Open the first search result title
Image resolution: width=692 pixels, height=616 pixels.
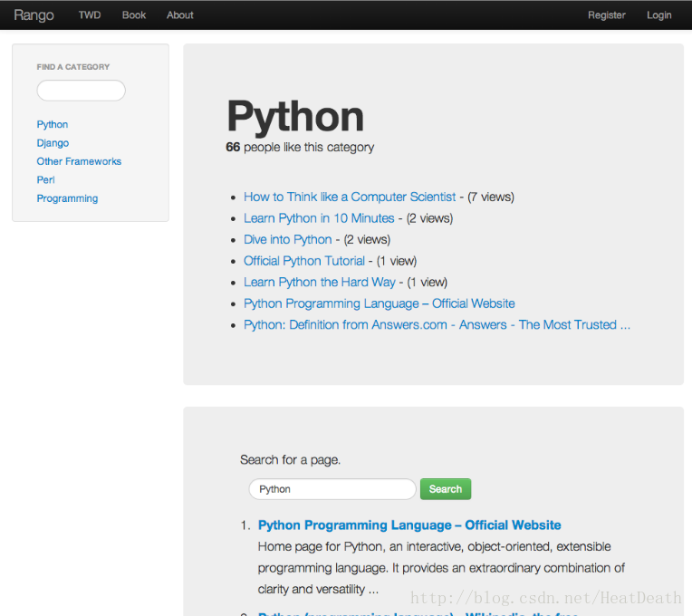pyautogui.click(x=409, y=525)
